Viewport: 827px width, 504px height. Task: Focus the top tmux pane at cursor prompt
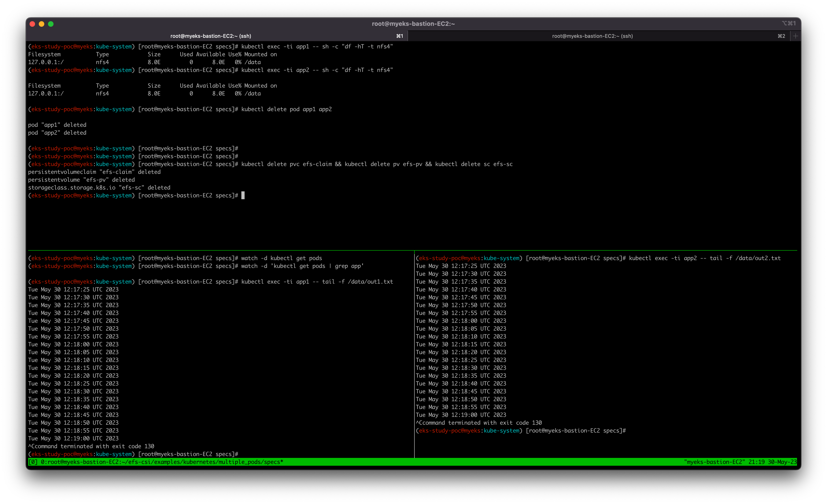(243, 196)
